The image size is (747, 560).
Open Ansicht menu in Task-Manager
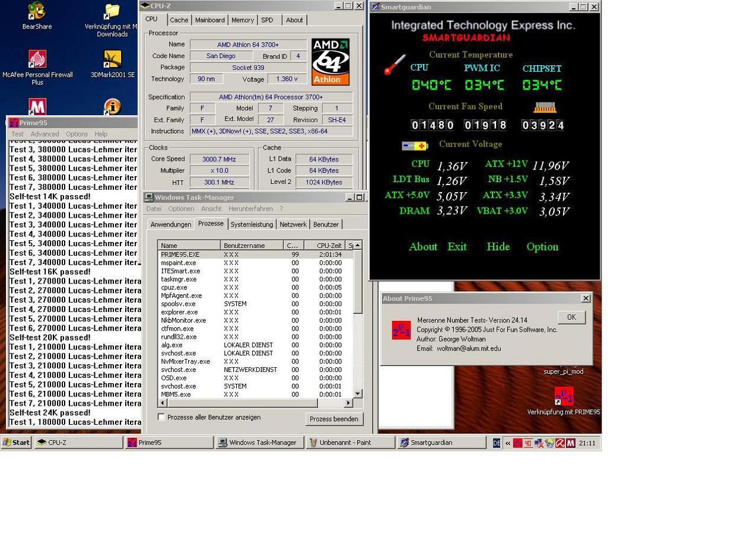point(211,209)
